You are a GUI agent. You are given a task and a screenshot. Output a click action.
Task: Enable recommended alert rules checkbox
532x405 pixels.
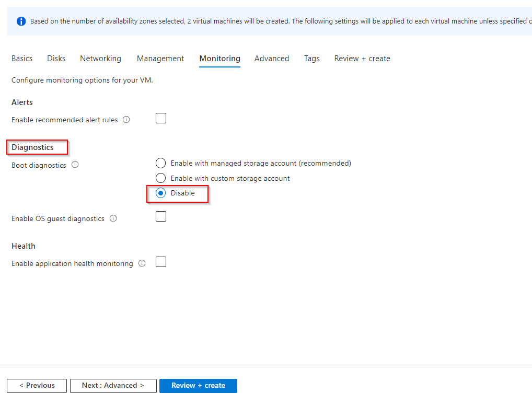tap(161, 119)
